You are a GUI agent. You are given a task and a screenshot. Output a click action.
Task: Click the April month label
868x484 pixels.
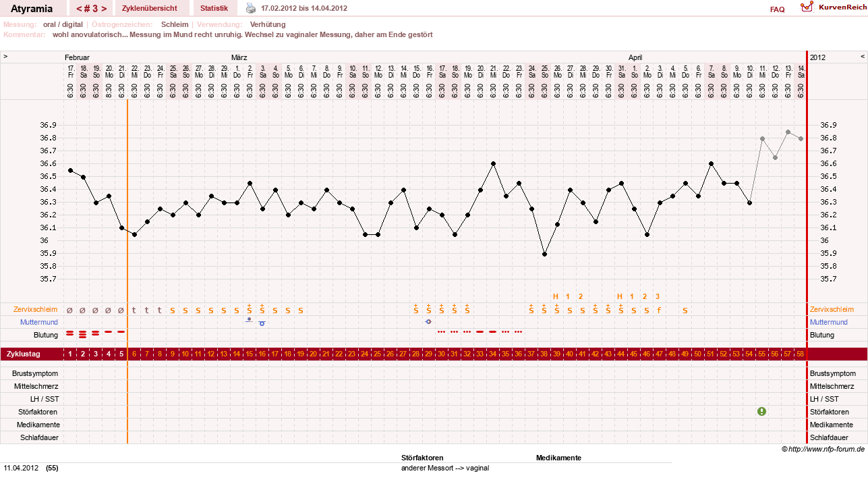[x=636, y=57]
